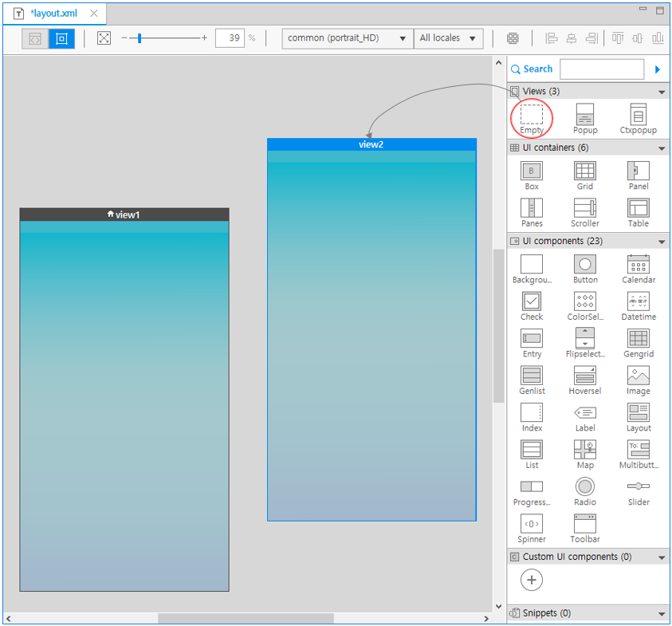Choose the Gengrid component icon
The image size is (672, 626).
click(x=638, y=338)
